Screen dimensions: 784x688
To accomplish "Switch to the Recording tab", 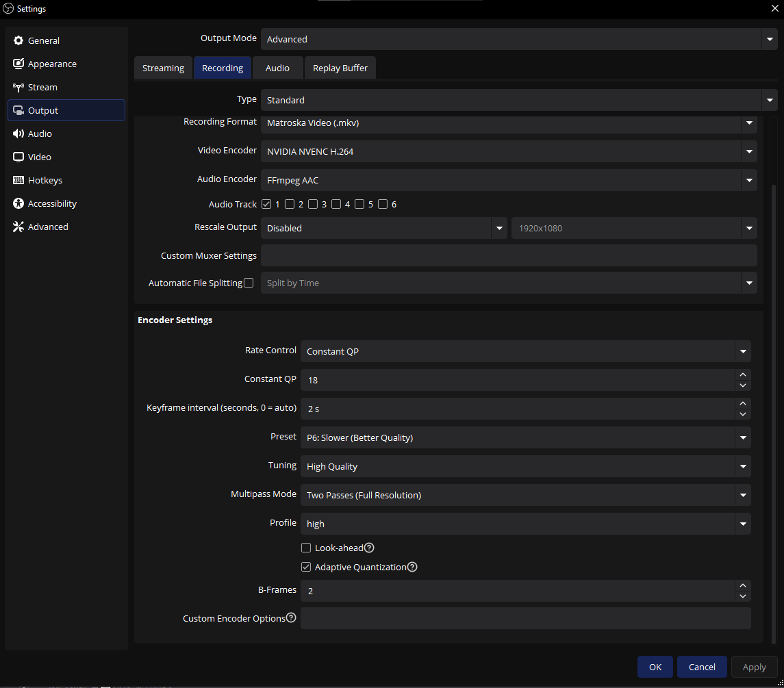I will (x=223, y=68).
